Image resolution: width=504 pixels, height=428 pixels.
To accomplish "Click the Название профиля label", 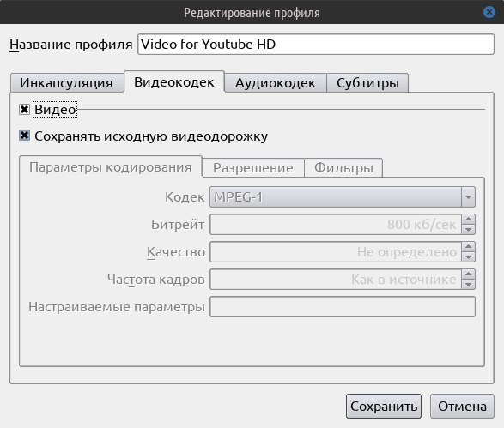I will pyautogui.click(x=70, y=45).
